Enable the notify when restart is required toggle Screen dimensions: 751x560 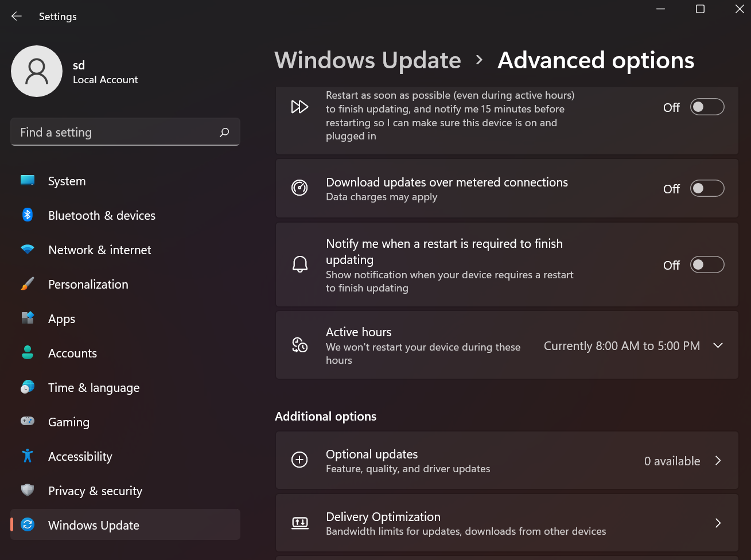coord(707,265)
